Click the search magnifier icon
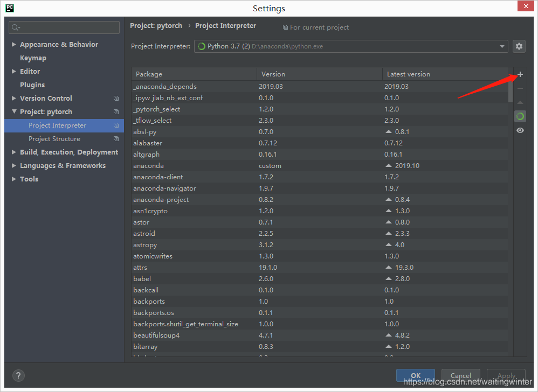 click(x=16, y=27)
